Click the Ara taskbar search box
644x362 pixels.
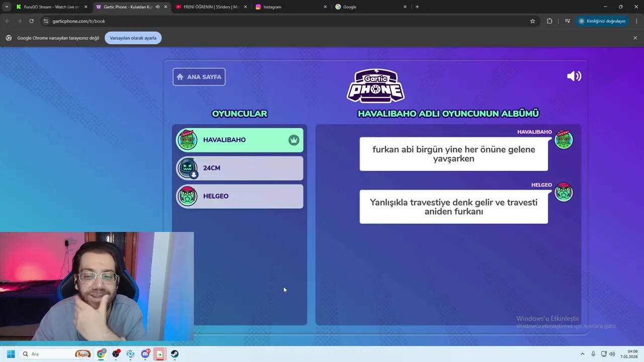coord(56,354)
